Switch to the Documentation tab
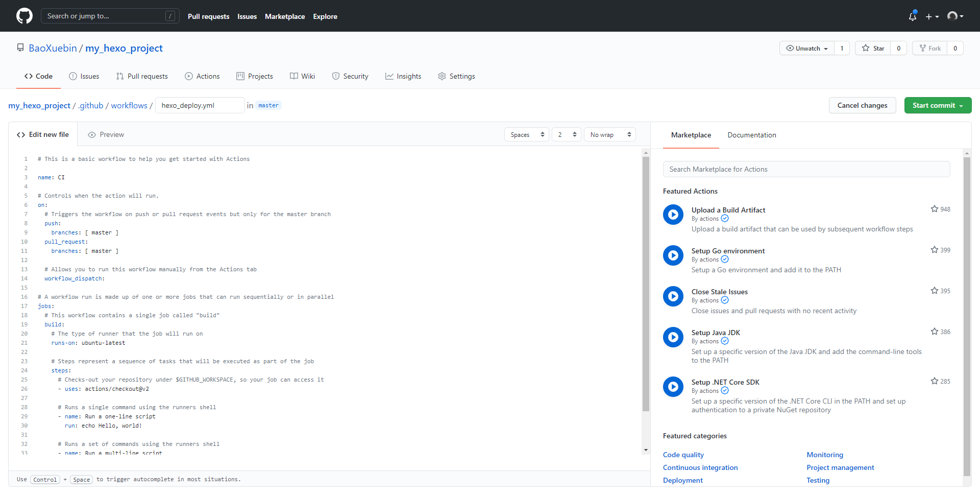 751,135
